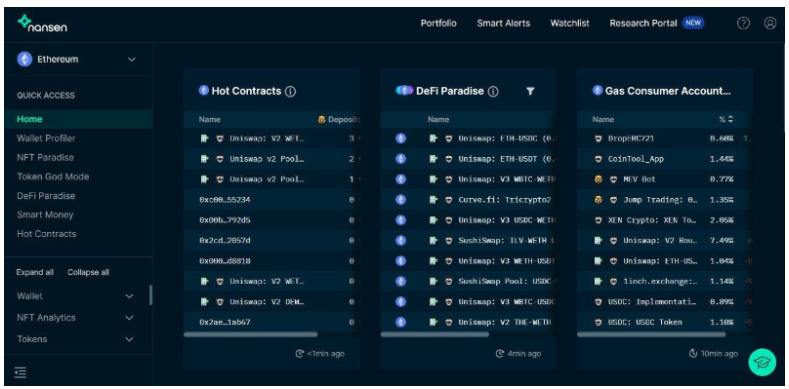Click the Deposits column emoji icon
789x389 pixels.
pyautogui.click(x=322, y=120)
